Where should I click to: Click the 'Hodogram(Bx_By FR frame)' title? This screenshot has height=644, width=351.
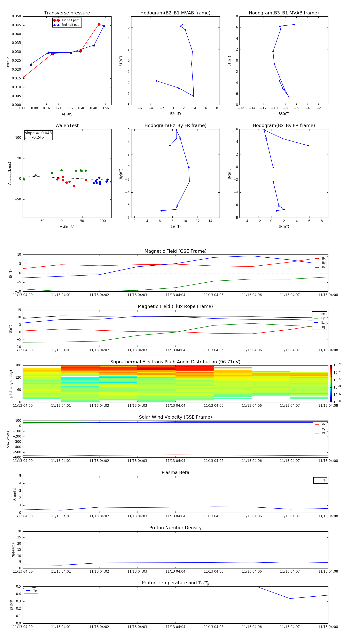[284, 125]
